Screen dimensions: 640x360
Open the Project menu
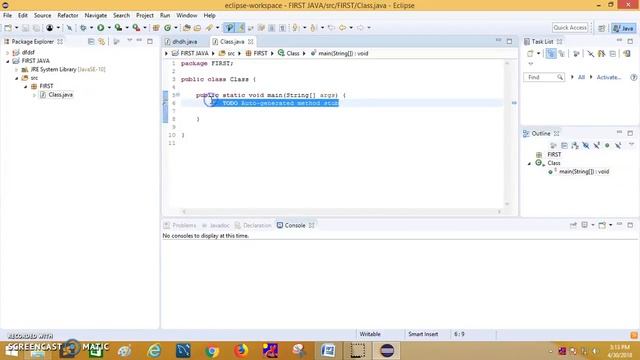(x=145, y=16)
